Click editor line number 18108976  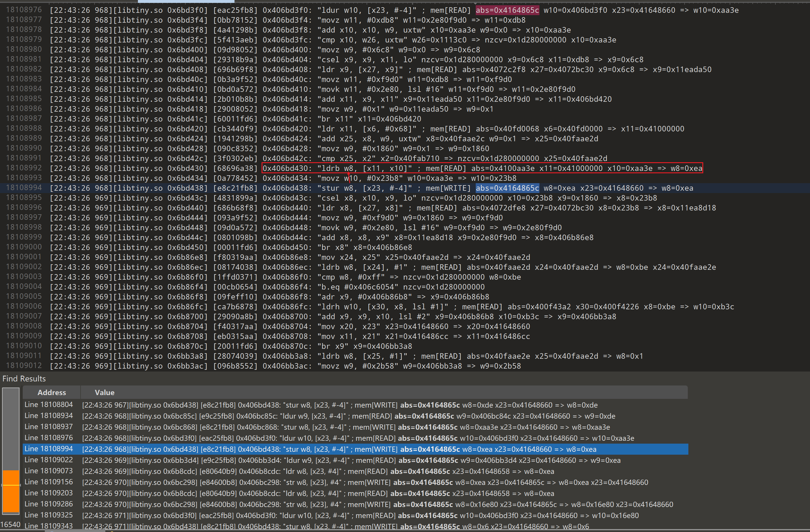24,10
